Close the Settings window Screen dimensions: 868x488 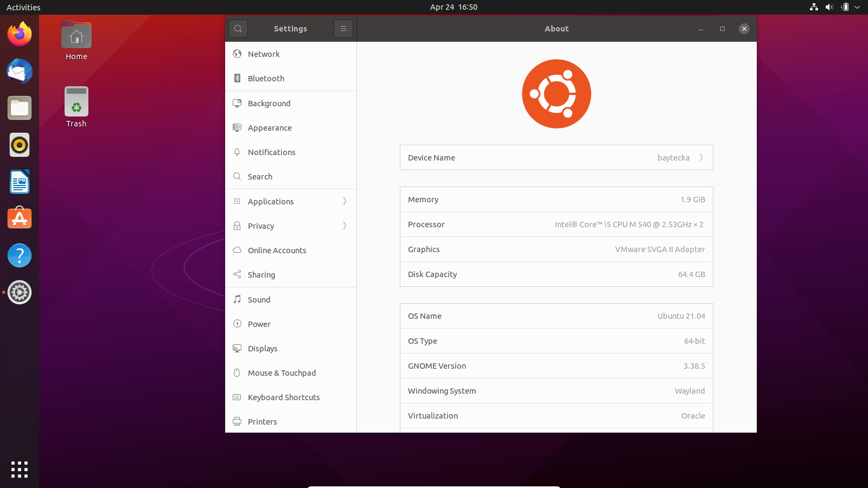point(744,29)
